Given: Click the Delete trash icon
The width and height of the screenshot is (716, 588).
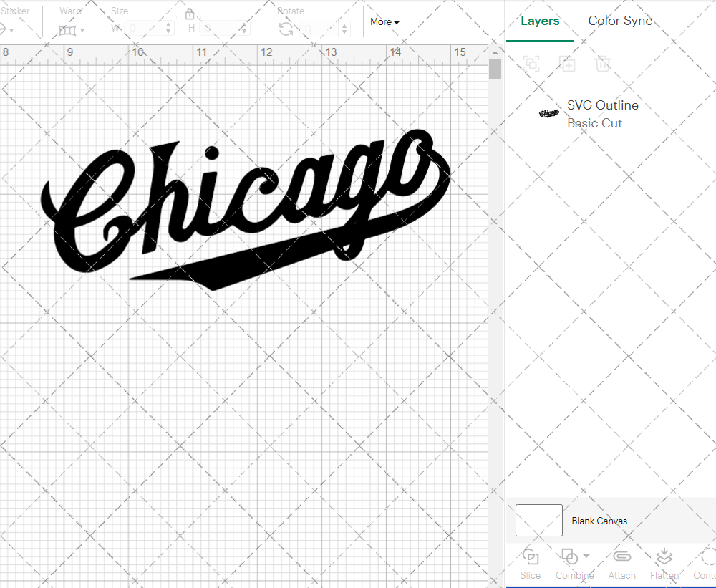Looking at the screenshot, I should [x=603, y=64].
